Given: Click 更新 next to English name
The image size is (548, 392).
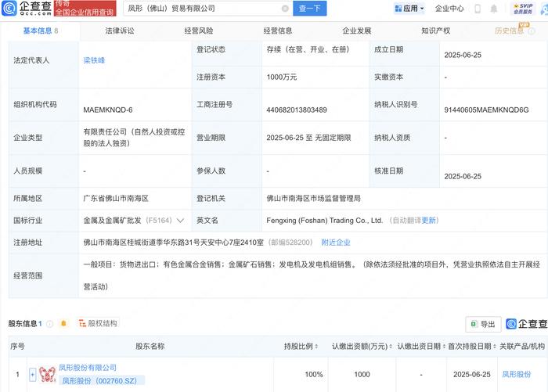Looking at the screenshot, I should (x=428, y=221).
